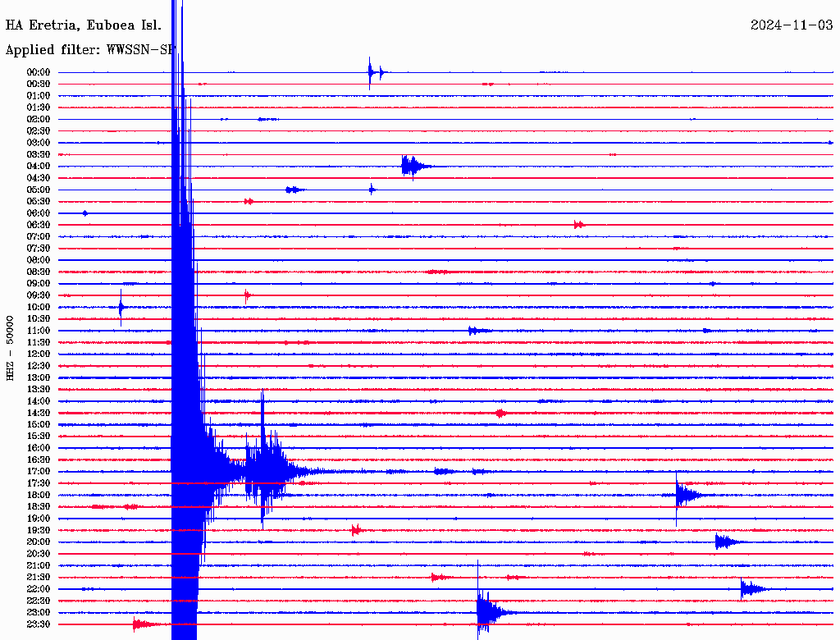Select the 13:00 time label
Viewport: 840px width, 640px height.
(39, 378)
